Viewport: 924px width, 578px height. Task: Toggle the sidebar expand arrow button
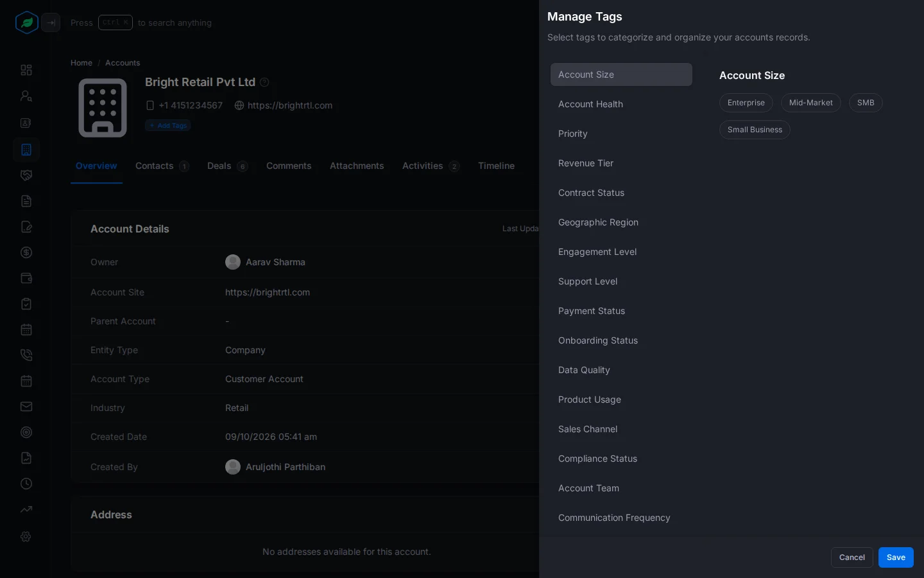click(x=51, y=22)
